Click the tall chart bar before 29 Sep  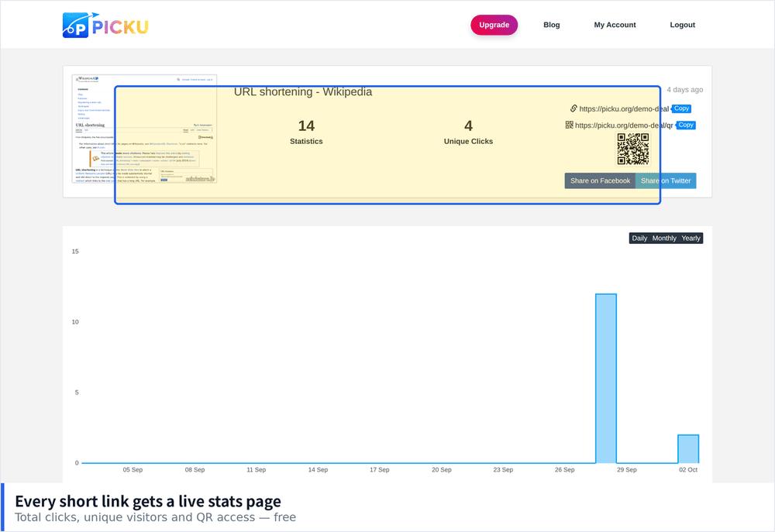tap(606, 379)
